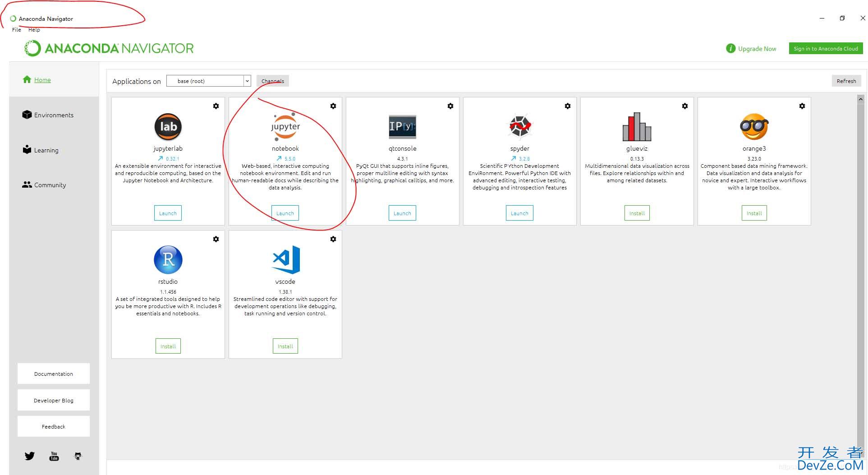868x475 pixels.
Task: Click Sign in to Anaconda Cloud
Action: pos(826,48)
